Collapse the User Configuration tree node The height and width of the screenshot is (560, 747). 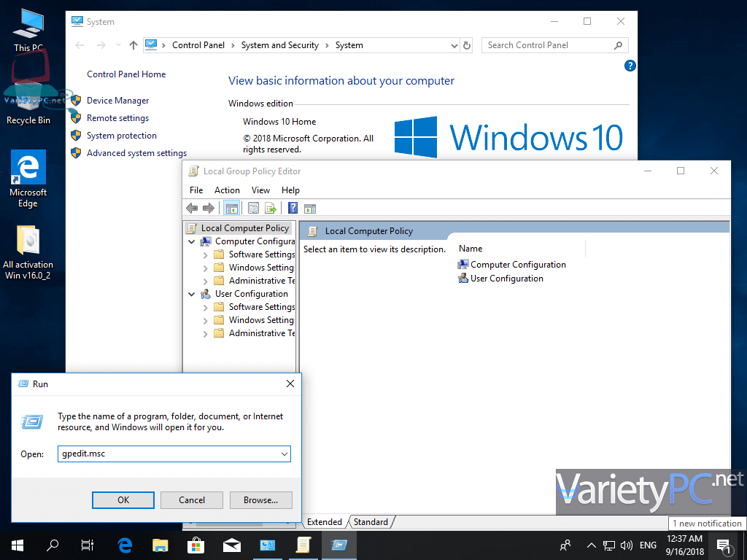pyautogui.click(x=192, y=295)
